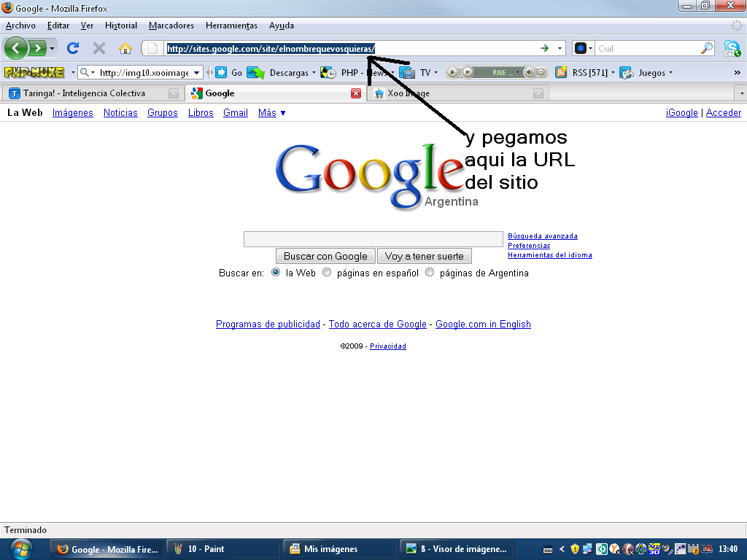Image resolution: width=747 pixels, height=560 pixels.
Task: Open the back/forward history dropdown
Action: pos(52,49)
